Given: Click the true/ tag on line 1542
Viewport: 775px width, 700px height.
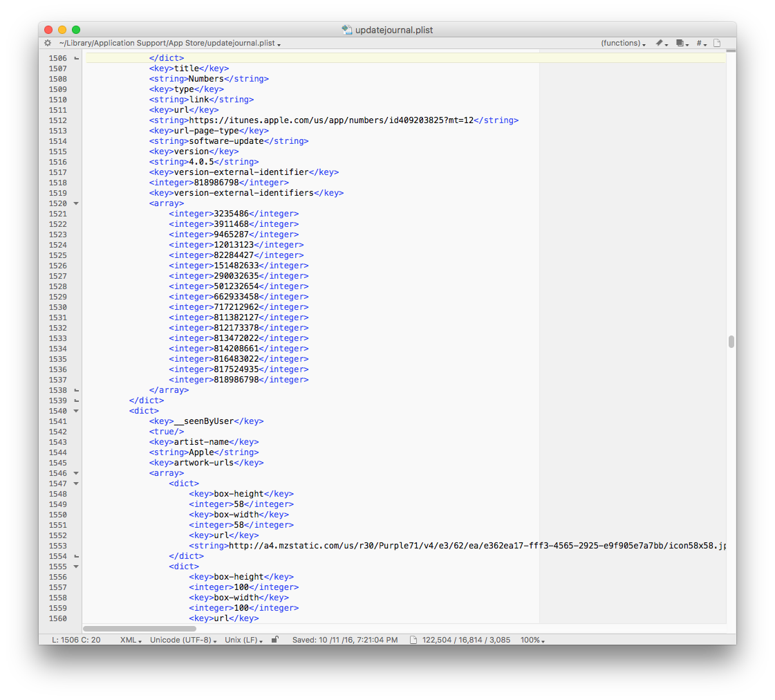Looking at the screenshot, I should click(x=167, y=432).
